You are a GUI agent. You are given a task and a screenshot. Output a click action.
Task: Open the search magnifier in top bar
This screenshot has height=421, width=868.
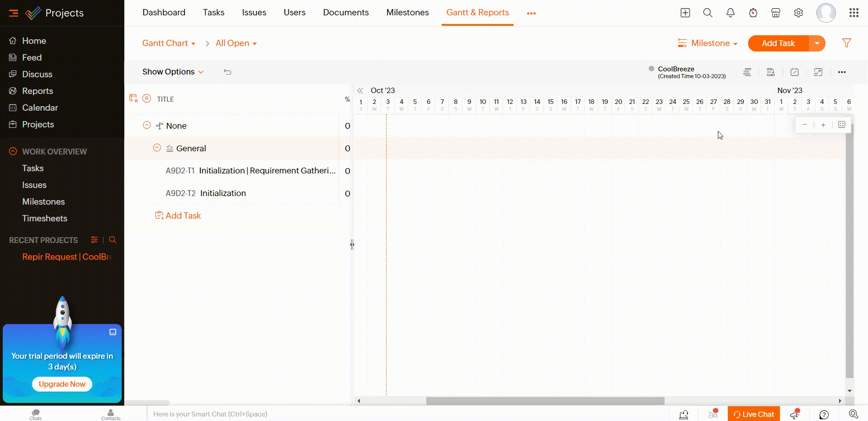(708, 13)
